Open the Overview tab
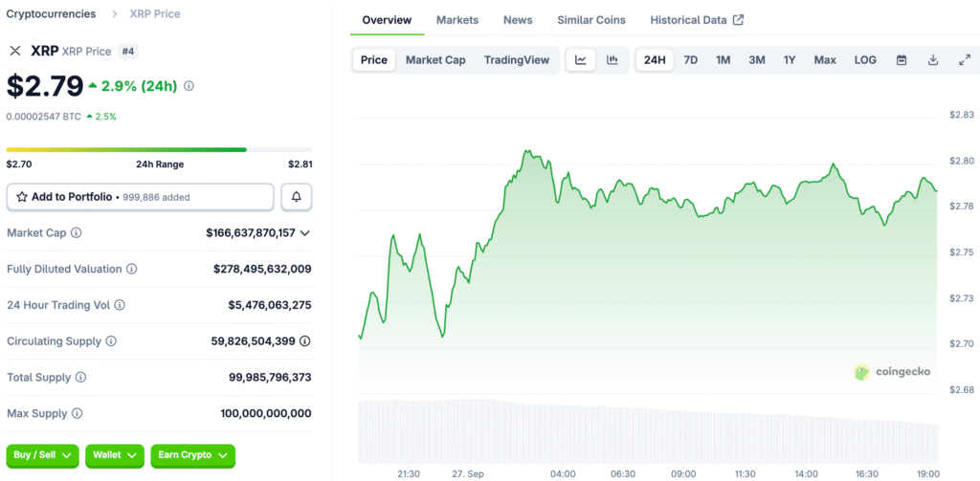The image size is (980, 481). [387, 20]
